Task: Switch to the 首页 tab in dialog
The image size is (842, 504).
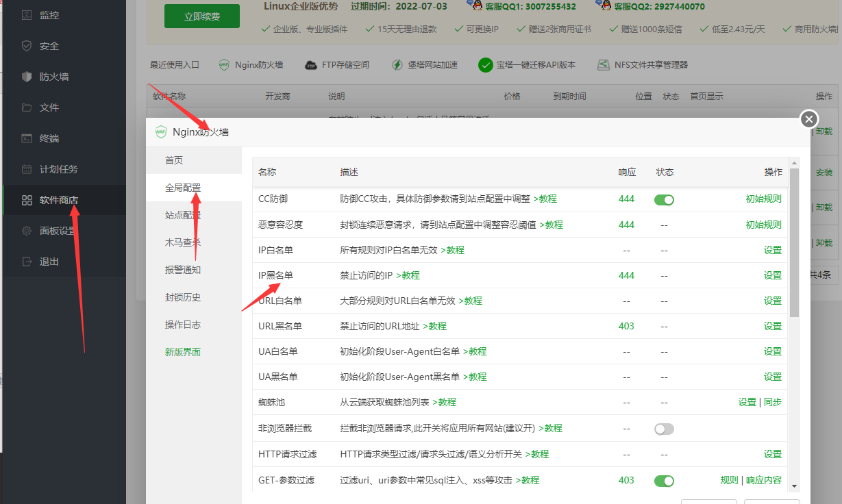Action: point(194,160)
